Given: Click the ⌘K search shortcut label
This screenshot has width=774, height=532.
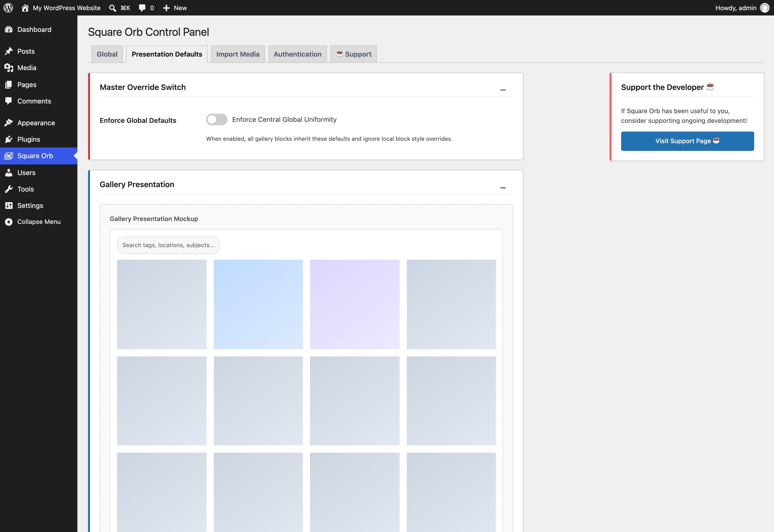Looking at the screenshot, I should tap(125, 8).
